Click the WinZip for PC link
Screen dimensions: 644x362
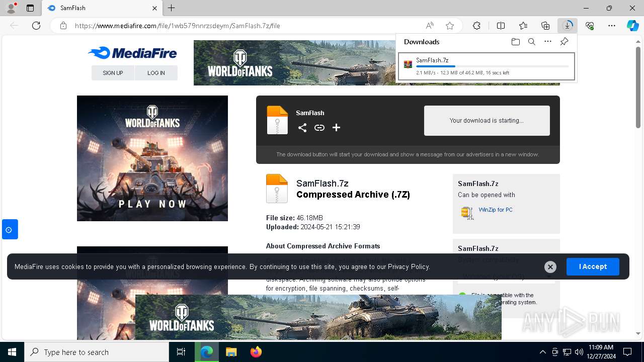click(496, 210)
